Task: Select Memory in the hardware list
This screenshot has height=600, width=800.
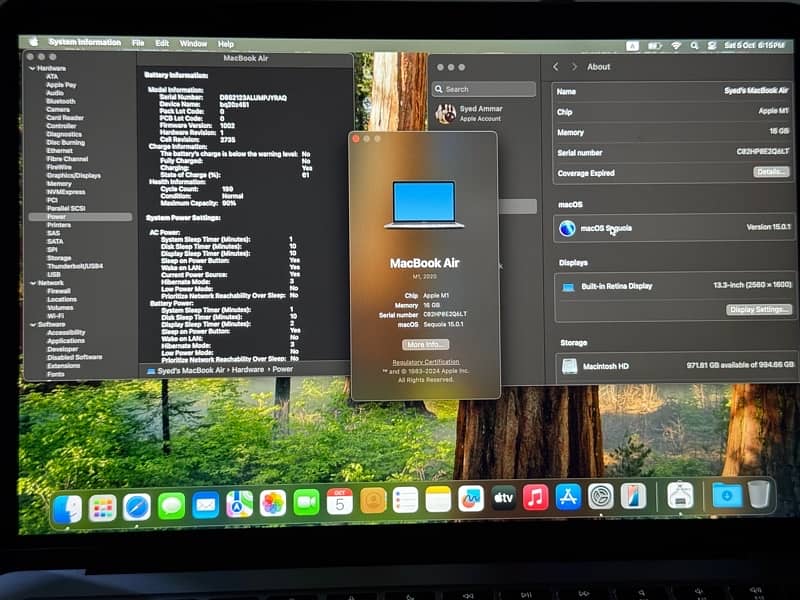Action: pyautogui.click(x=59, y=183)
